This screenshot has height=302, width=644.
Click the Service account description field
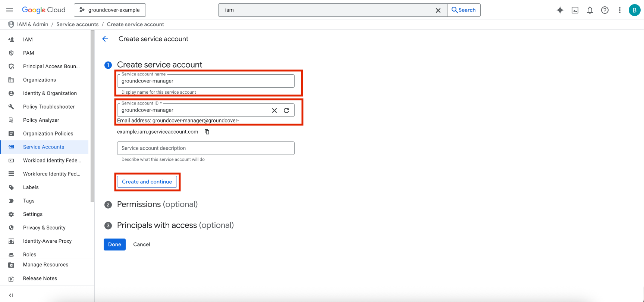tap(205, 148)
